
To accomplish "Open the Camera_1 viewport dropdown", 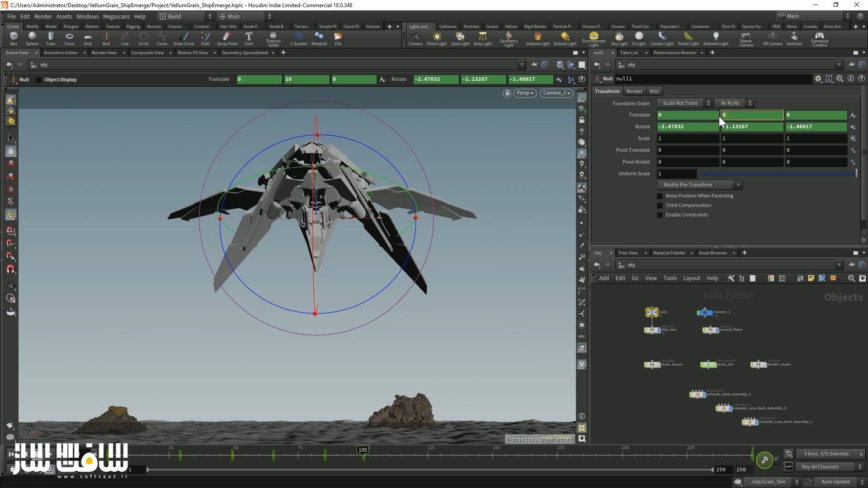I will click(556, 93).
